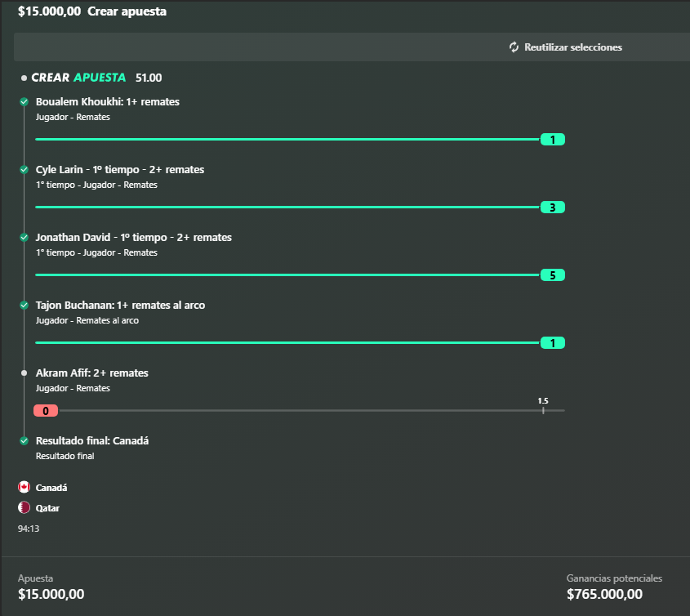Click '1° tiempo - Jugador - Remates' under Cyle Larin
The height and width of the screenshot is (616, 690).
point(96,185)
